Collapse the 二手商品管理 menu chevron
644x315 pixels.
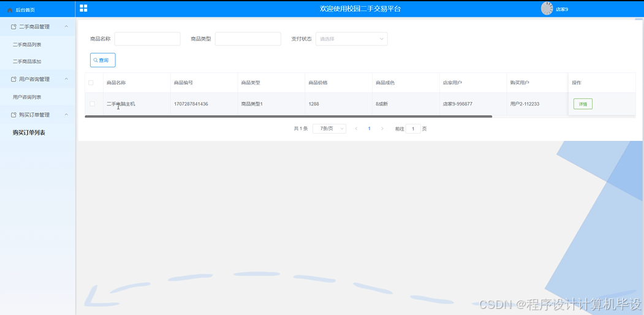67,27
